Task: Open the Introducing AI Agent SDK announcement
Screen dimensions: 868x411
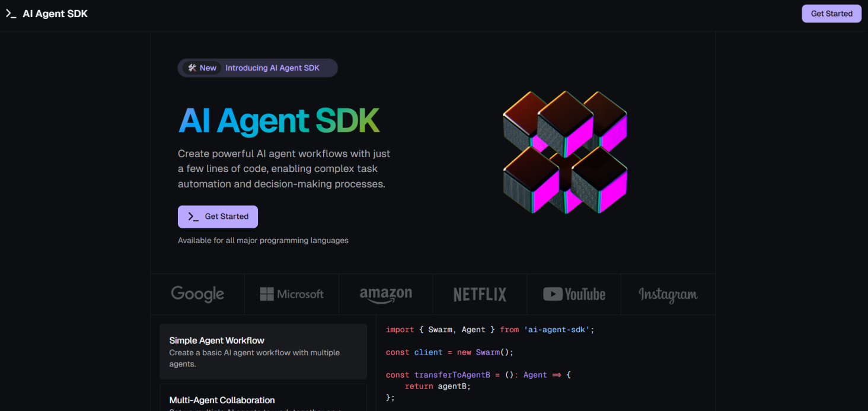Action: pyautogui.click(x=272, y=68)
